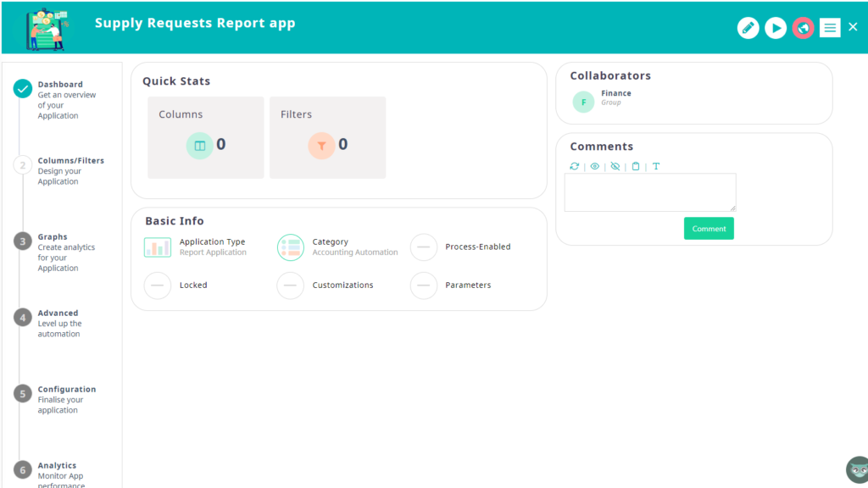
Task: Hide comments using the eye-slash icon
Action: (615, 166)
